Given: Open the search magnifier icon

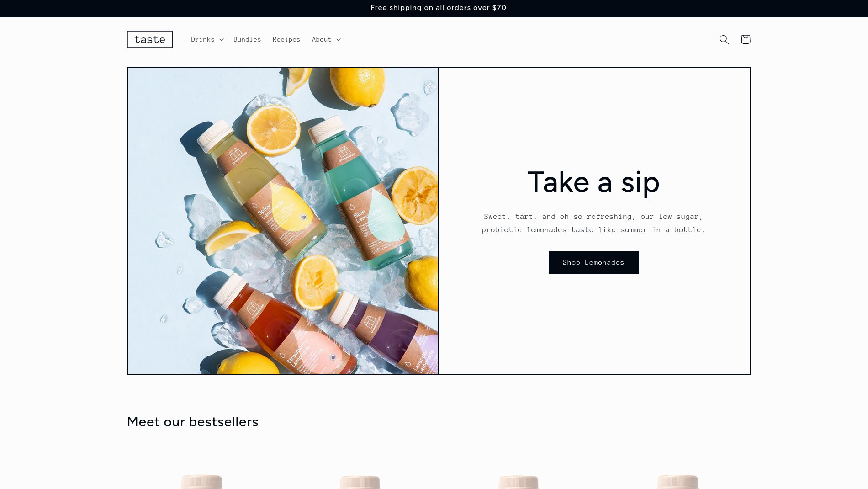Looking at the screenshot, I should (x=724, y=39).
